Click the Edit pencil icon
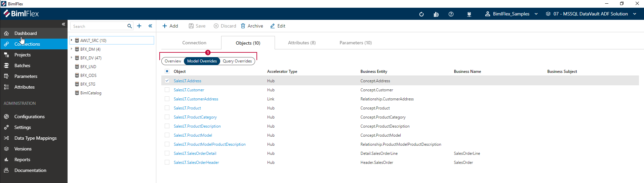The height and width of the screenshot is (183, 644). tap(273, 26)
